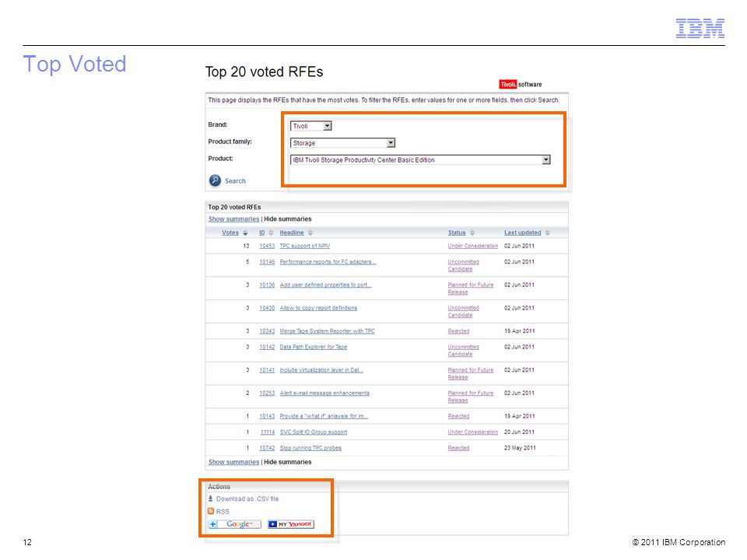Click the download arrow icon under Actions

[x=211, y=499]
